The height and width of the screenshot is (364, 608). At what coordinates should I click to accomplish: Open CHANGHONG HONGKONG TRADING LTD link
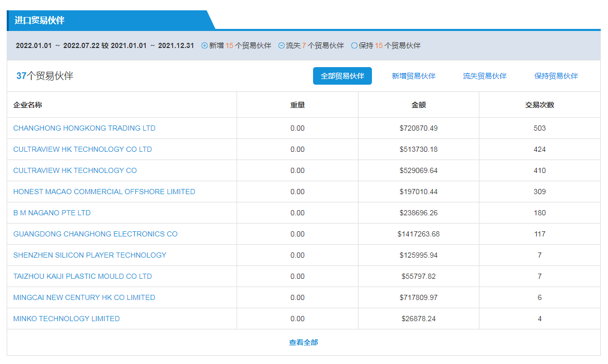[x=84, y=128]
